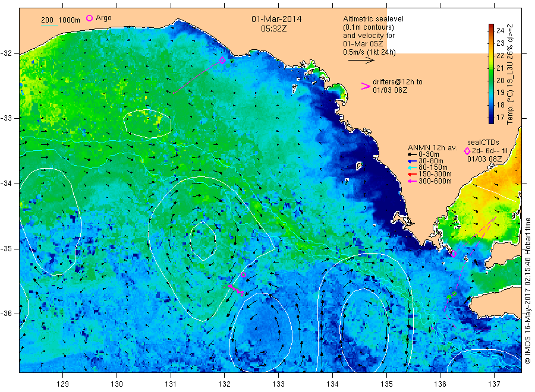Viewport: 535px width, 392px height.
Task: Click the black 0-30m ANMN arrow
Action: (x=412, y=154)
